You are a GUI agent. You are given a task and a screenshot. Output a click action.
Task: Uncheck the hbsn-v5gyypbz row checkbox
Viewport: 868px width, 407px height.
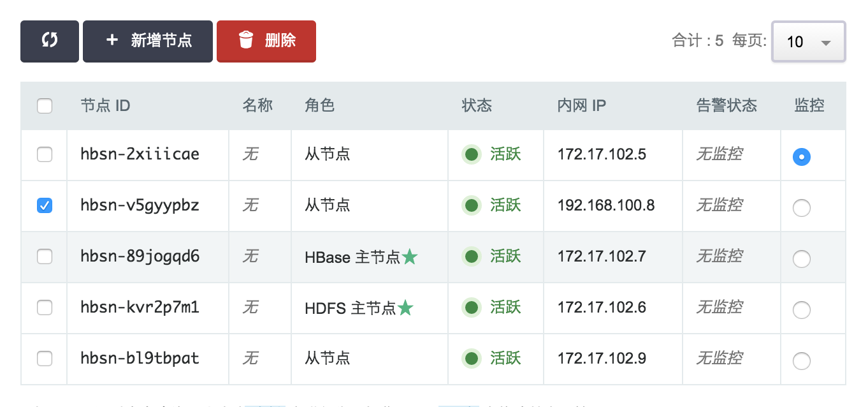click(45, 205)
